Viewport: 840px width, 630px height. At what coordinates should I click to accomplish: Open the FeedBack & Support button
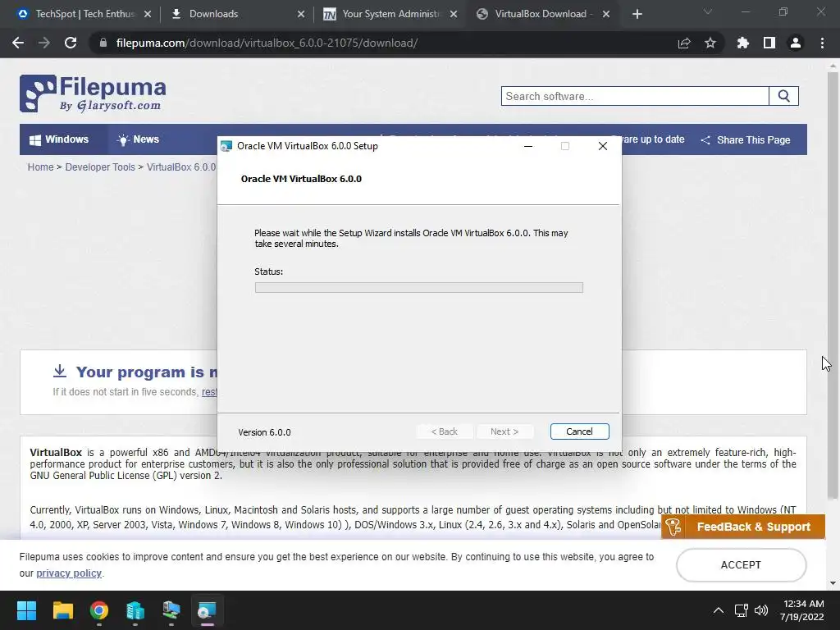(x=743, y=527)
